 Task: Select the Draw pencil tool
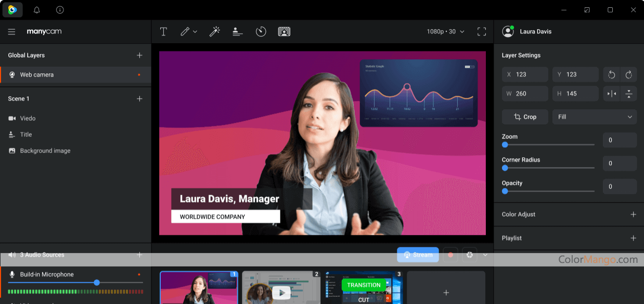click(185, 32)
